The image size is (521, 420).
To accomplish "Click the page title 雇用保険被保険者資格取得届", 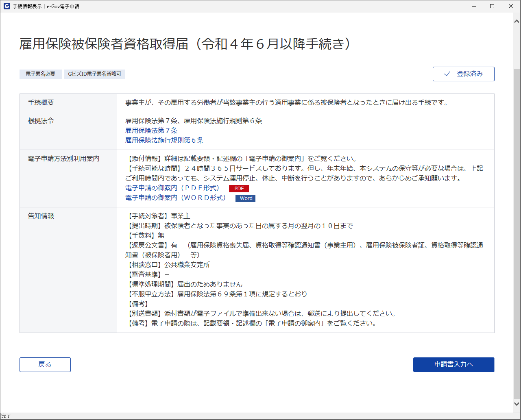I will point(185,44).
